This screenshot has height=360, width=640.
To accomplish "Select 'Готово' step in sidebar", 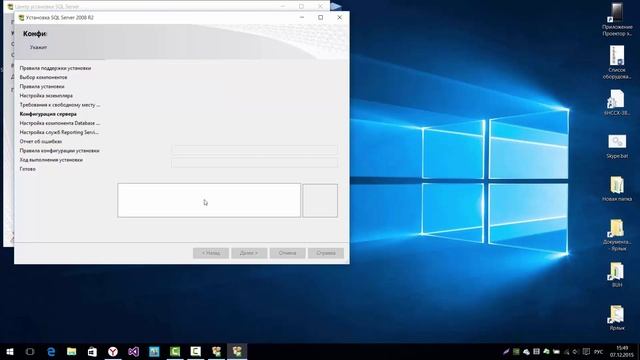I will pos(28,169).
